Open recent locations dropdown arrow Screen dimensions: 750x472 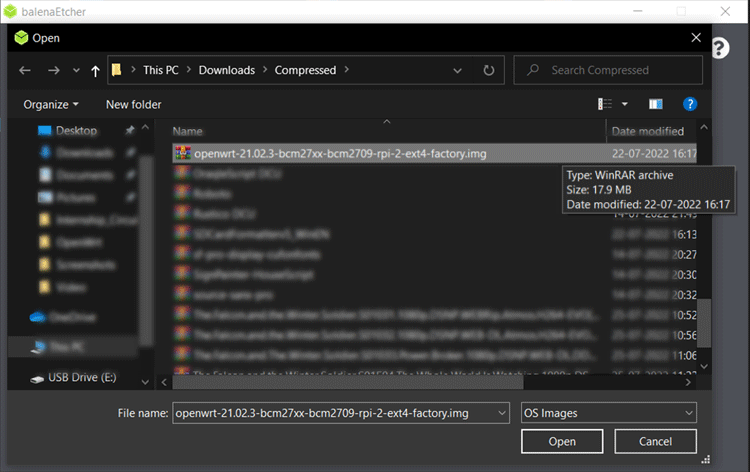click(x=76, y=71)
